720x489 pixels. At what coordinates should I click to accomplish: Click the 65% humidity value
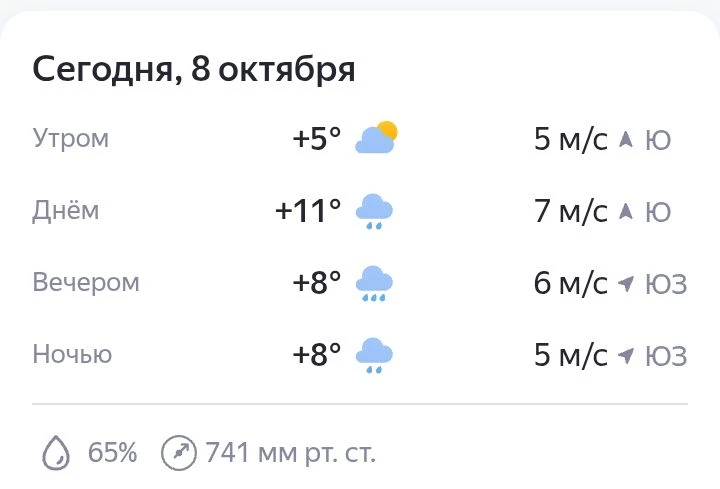click(x=112, y=452)
